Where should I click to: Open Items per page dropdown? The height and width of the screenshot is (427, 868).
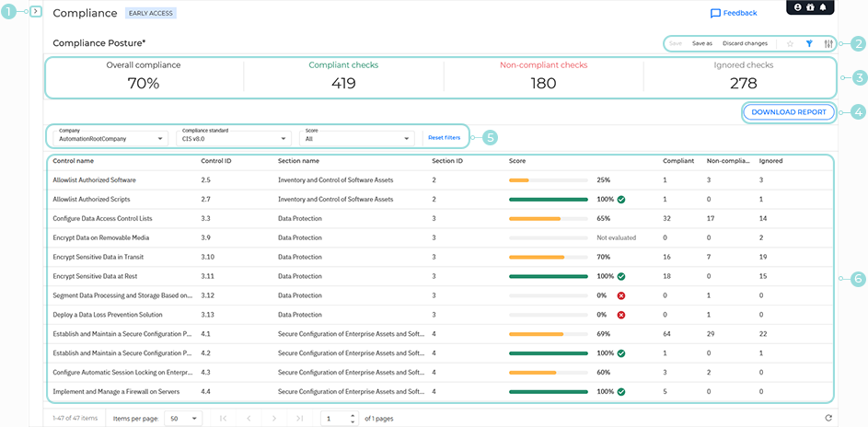(x=184, y=419)
